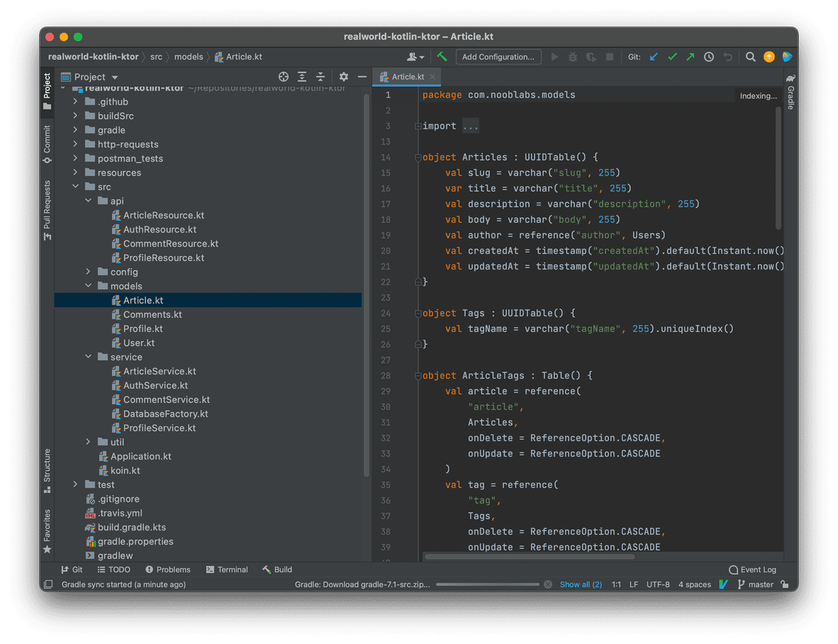Click the Git push arrow icon
The height and width of the screenshot is (644, 838).
(x=691, y=57)
